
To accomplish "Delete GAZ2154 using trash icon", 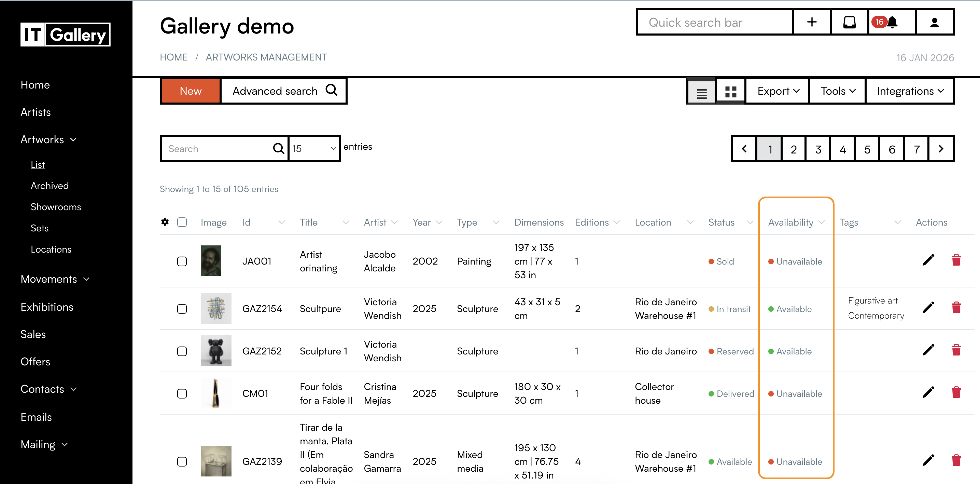I will coord(956,308).
